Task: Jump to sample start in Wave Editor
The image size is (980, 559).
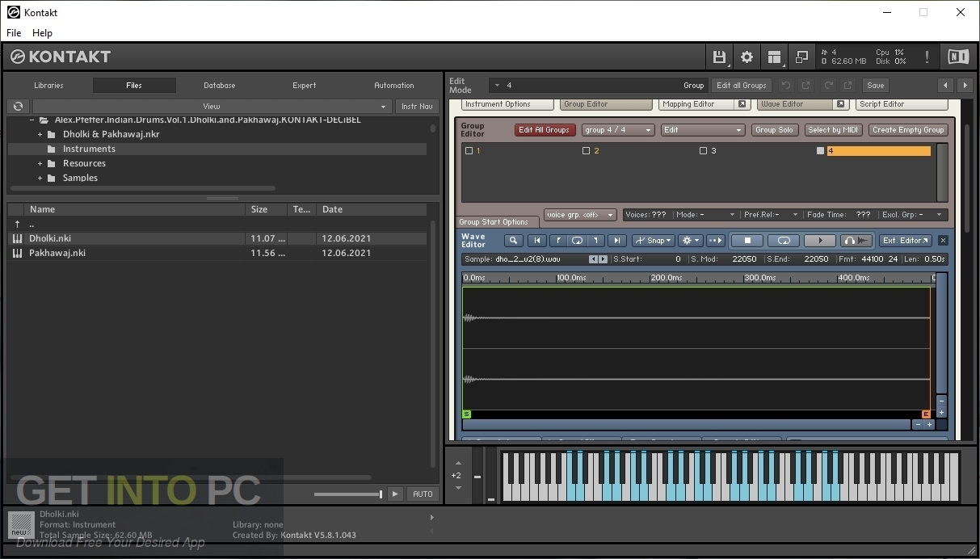Action: coord(536,240)
